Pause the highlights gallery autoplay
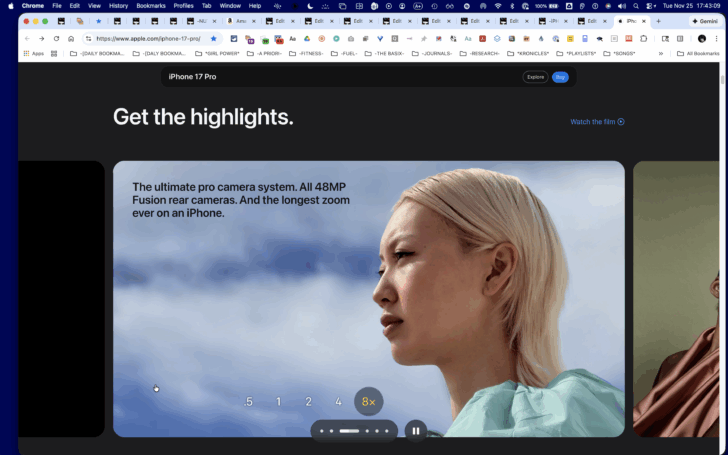Viewport: 728px width, 455px height. pos(416,431)
